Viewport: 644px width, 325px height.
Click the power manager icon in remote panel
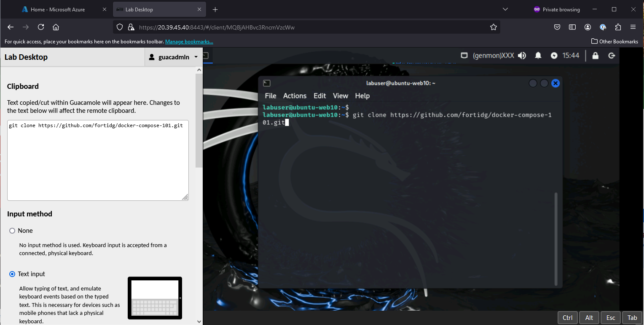(554, 55)
